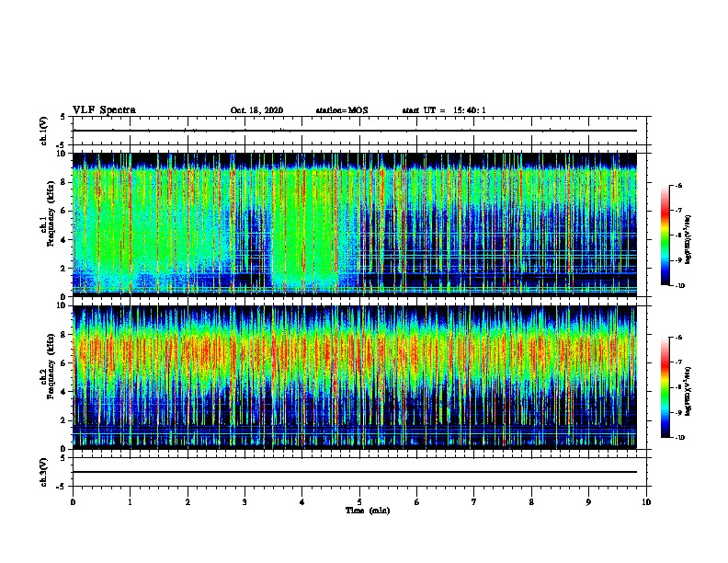Click the "-10" label on ch.1 colorbar

point(679,286)
